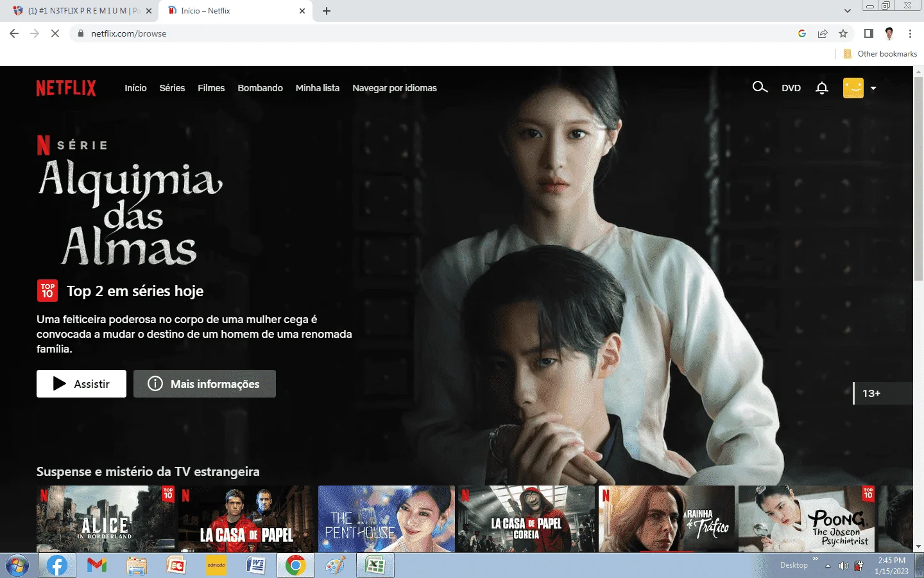The image size is (924, 578).
Task: Open the Séries section
Action: pos(172,88)
